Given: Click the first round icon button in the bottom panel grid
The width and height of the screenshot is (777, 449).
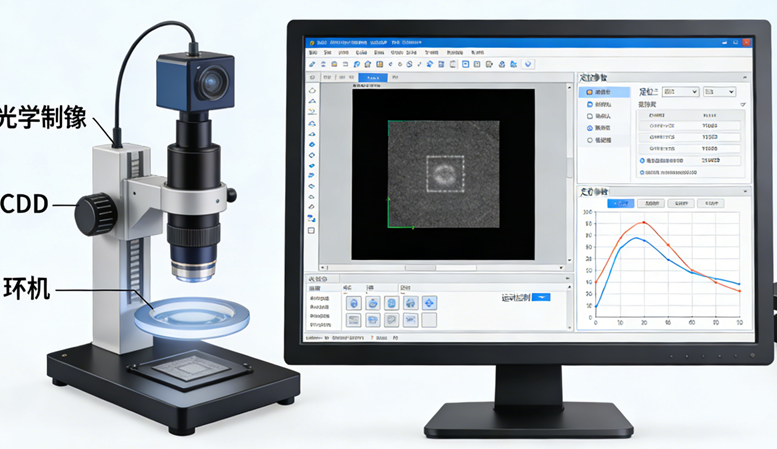Looking at the screenshot, I should point(352,302).
